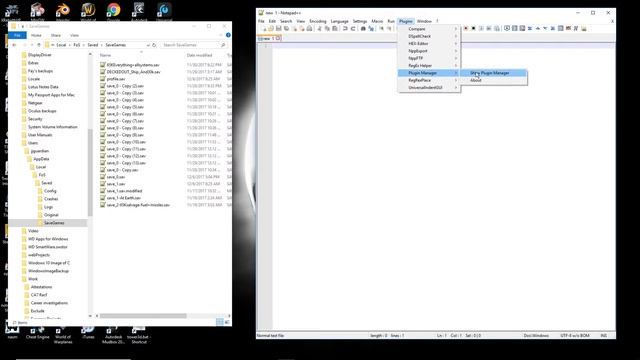
Task: Select the file save_0.sav
Action: [116, 177]
